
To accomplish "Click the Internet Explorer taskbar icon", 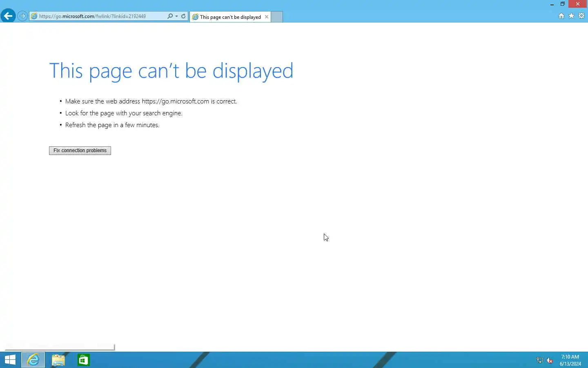I will [33, 360].
